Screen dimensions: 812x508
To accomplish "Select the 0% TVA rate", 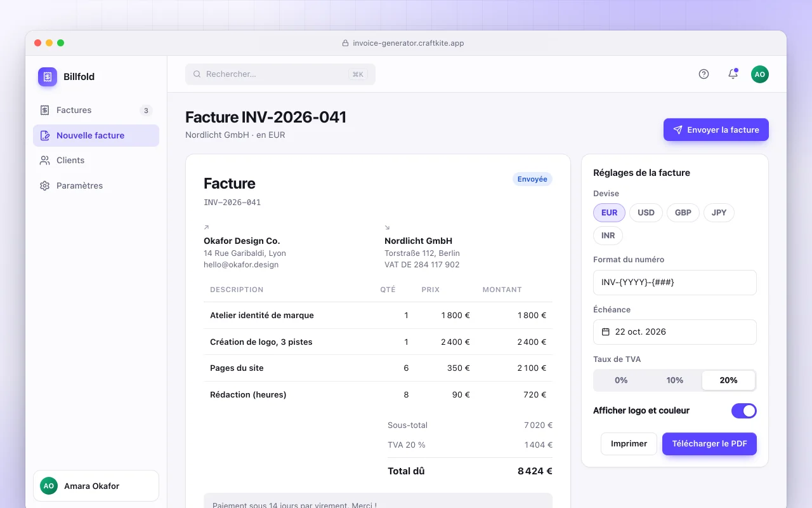I will pos(621,380).
